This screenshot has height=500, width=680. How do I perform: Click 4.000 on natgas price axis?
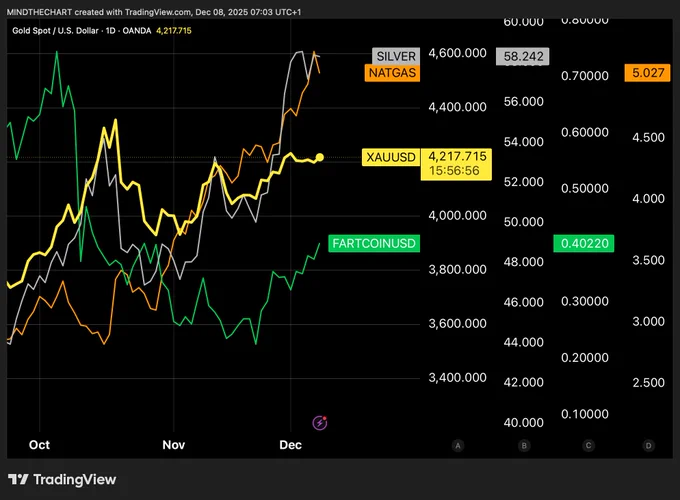pyautogui.click(x=648, y=199)
